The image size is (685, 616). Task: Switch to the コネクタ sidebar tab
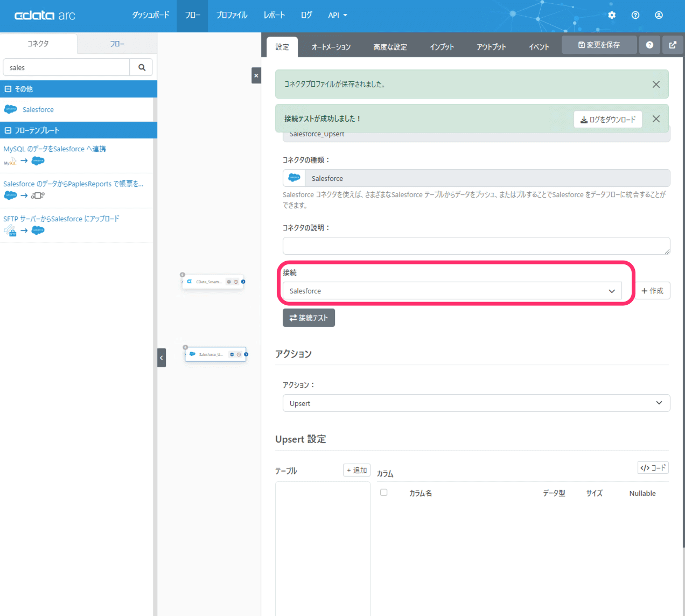pyautogui.click(x=38, y=44)
